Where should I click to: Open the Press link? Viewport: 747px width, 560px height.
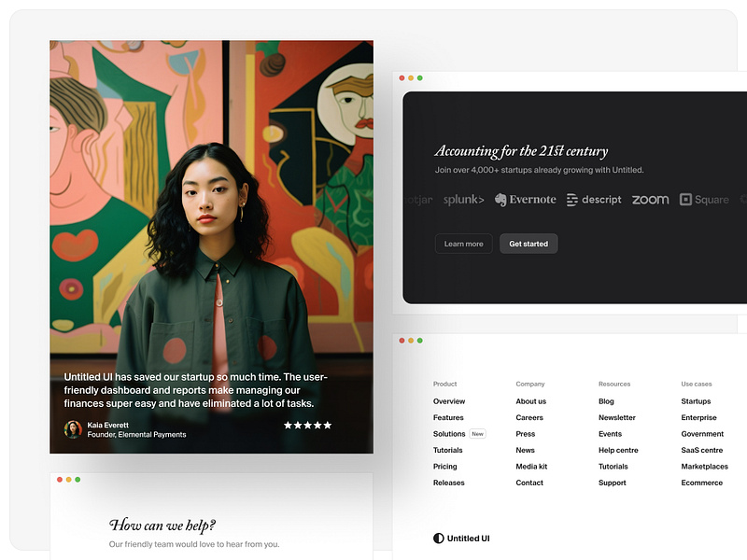coord(525,434)
